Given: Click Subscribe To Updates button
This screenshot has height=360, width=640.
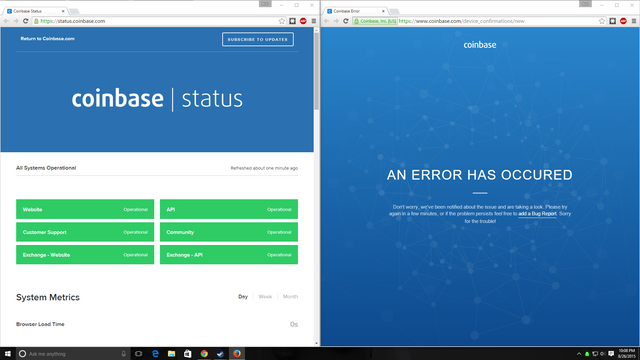Looking at the screenshot, I should pos(258,40).
